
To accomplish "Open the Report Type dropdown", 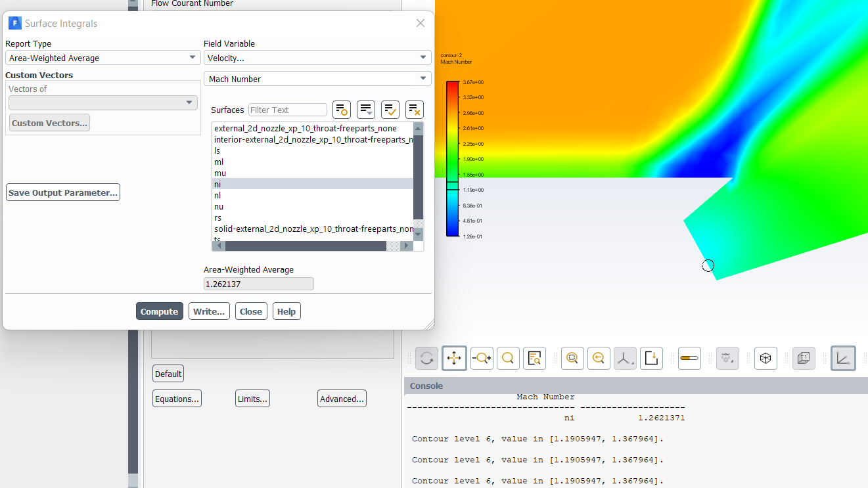I will [103, 58].
